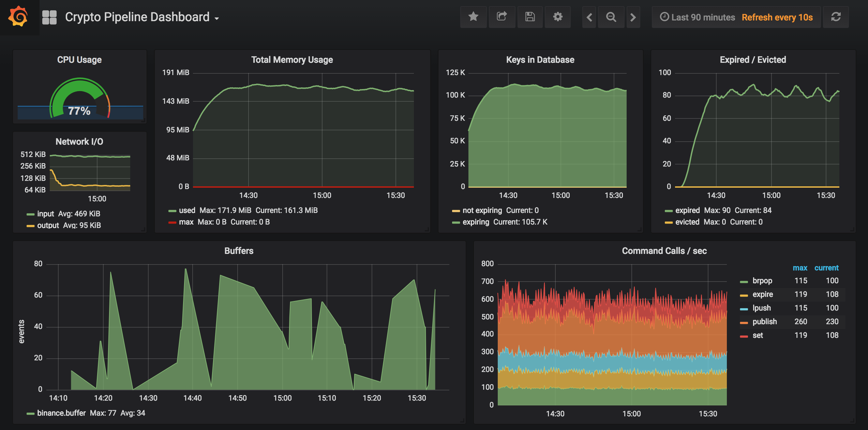Zoom out time range magnifier icon
This screenshot has width=868, height=430.
tap(611, 17)
